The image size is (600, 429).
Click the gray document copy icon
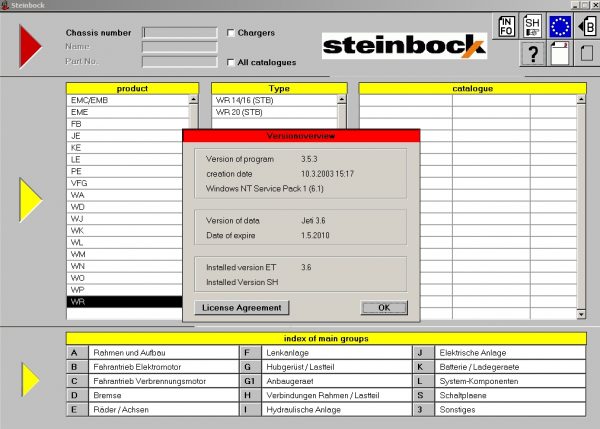pos(587,54)
